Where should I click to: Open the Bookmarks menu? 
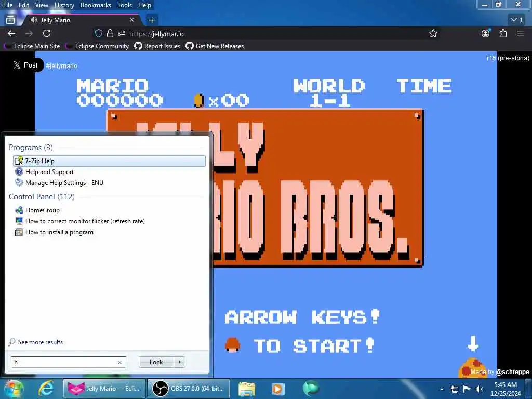[x=96, y=5]
